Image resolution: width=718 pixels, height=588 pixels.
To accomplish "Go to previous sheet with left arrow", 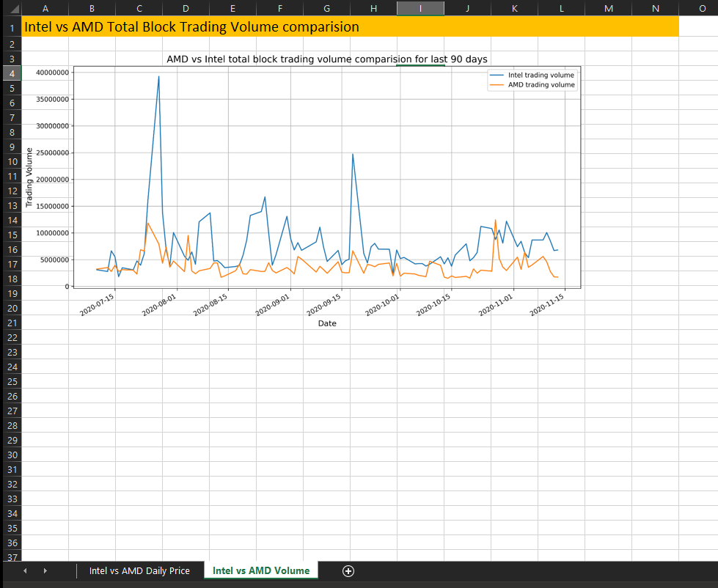I will click(25, 570).
